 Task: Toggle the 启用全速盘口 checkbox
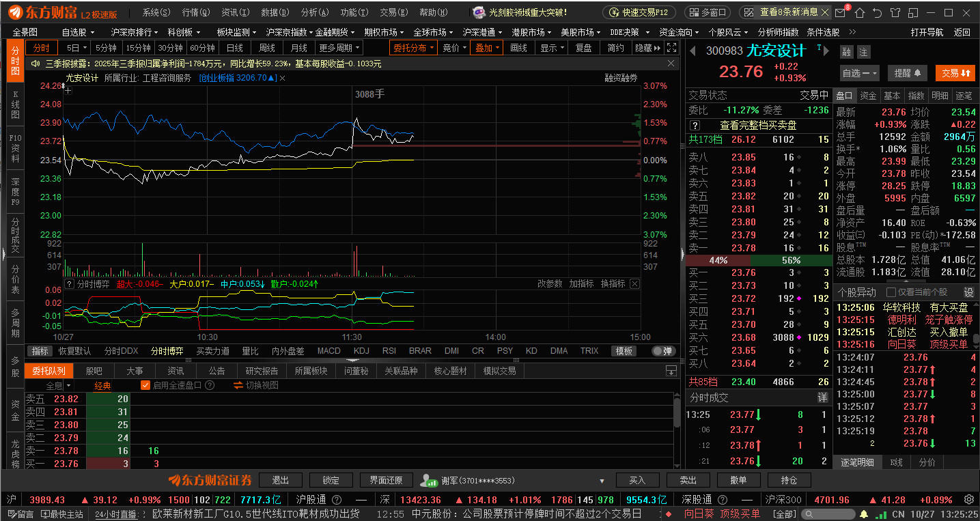145,385
